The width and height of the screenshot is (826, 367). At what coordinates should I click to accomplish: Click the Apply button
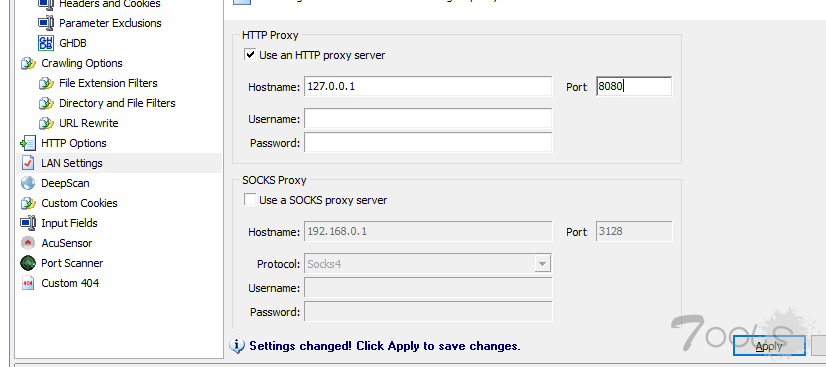click(x=769, y=346)
